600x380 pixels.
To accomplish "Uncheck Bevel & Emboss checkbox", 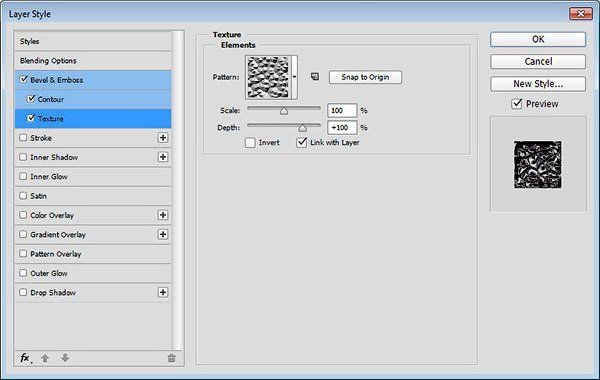I will [x=24, y=79].
